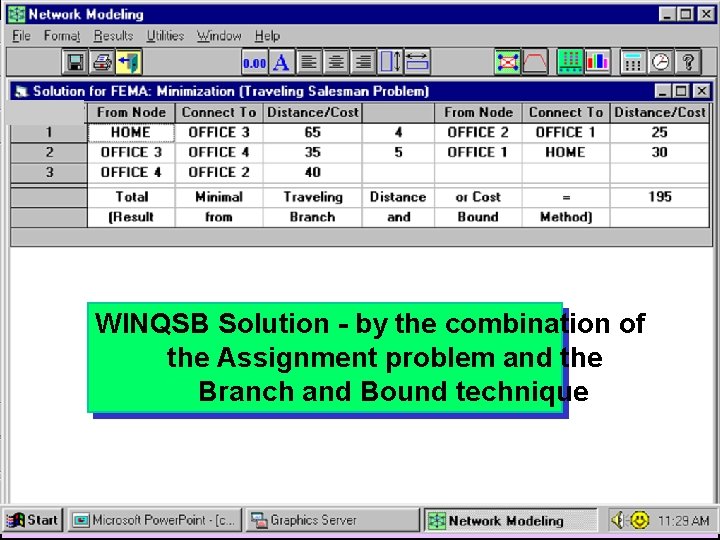Click the OFFICE 3 cell in row 1
Screen dimensions: 720x540
pos(219,132)
